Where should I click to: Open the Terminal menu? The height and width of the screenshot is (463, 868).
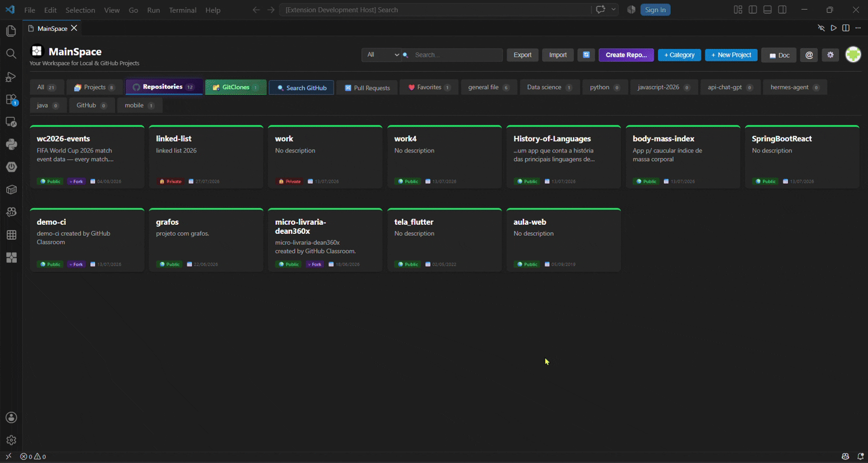point(183,10)
